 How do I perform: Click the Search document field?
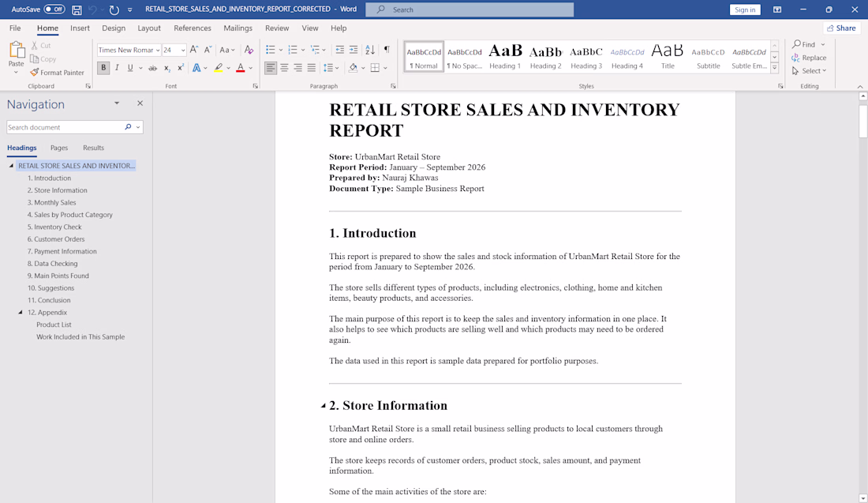65,127
